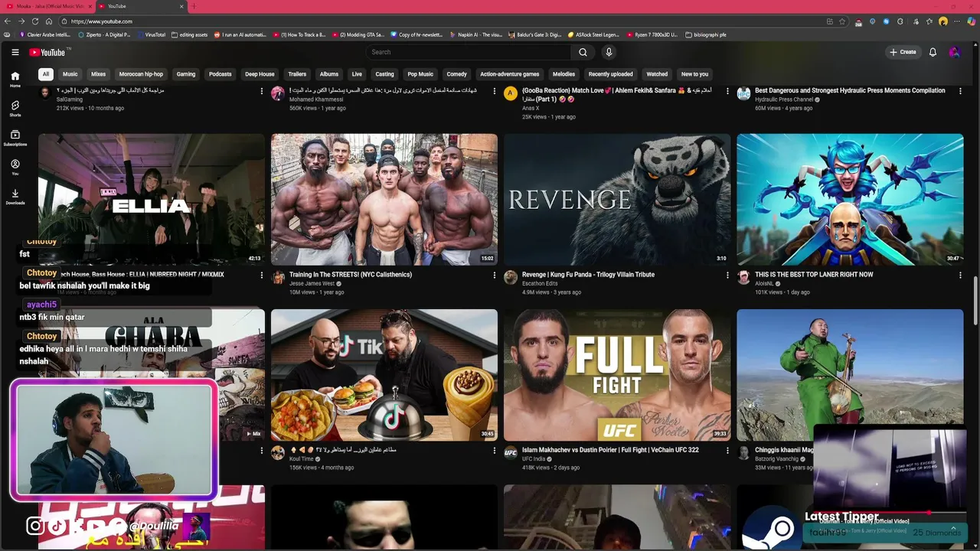
Task: Reload the page
Action: click(x=35, y=21)
